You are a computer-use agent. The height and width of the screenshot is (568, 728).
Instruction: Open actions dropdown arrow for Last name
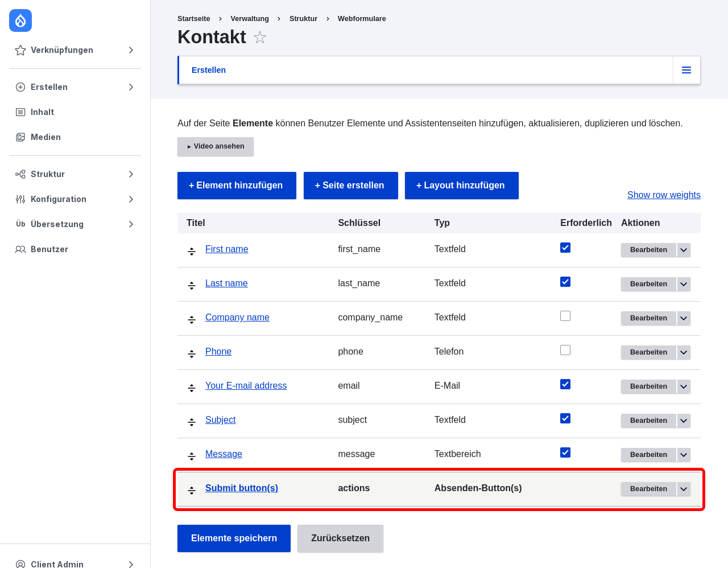[684, 284]
